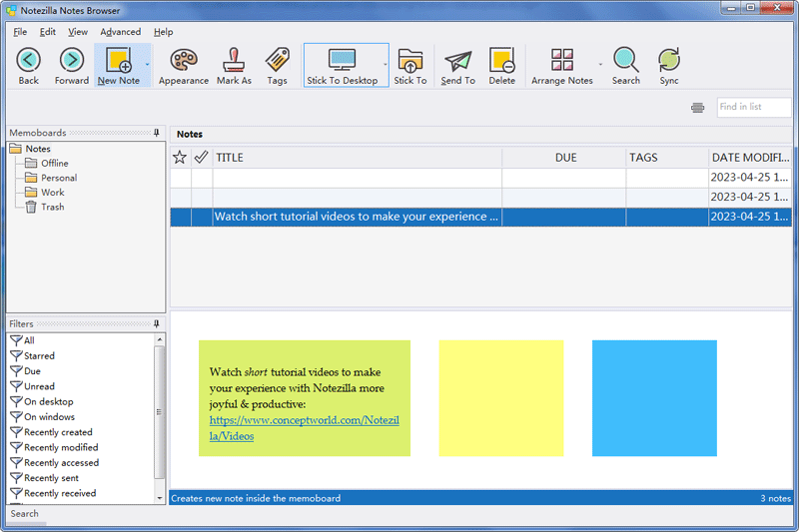Apply the Starred filter
This screenshot has height=532, width=799.
33,355
